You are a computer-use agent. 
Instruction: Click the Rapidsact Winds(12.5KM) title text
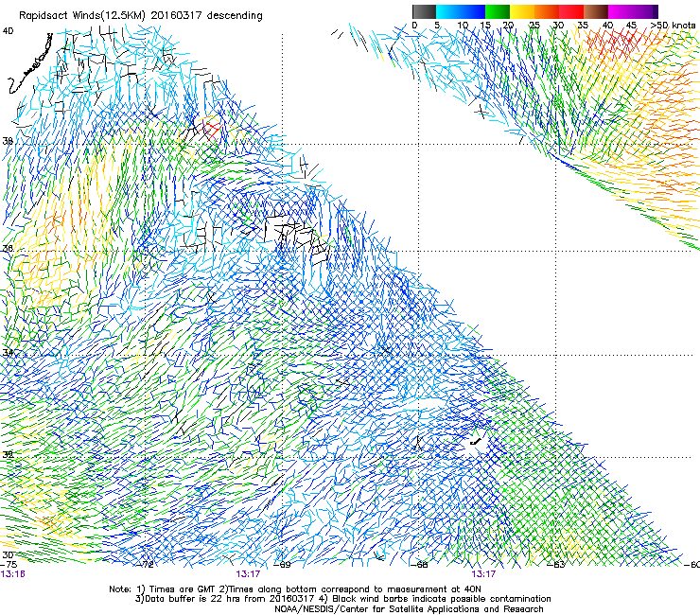[140, 16]
